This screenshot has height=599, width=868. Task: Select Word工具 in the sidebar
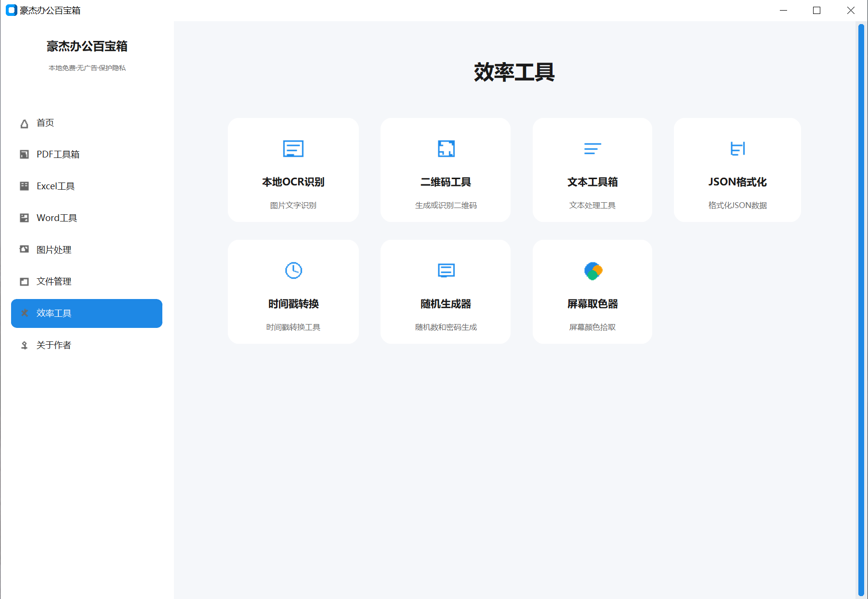point(87,218)
